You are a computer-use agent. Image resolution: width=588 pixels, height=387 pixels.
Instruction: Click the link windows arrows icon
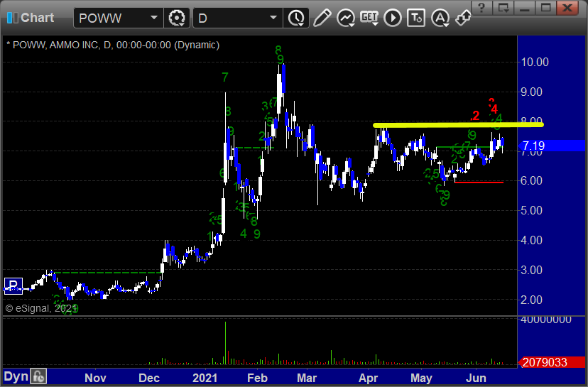(x=463, y=18)
